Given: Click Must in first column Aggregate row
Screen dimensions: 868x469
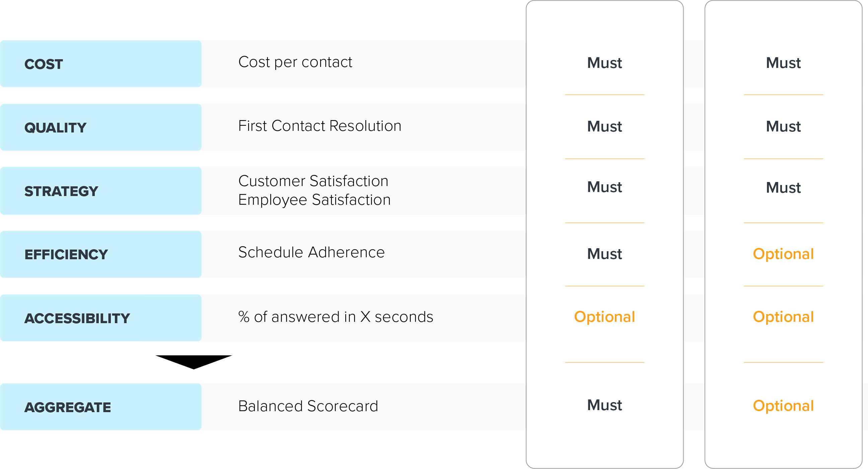Looking at the screenshot, I should (604, 405).
